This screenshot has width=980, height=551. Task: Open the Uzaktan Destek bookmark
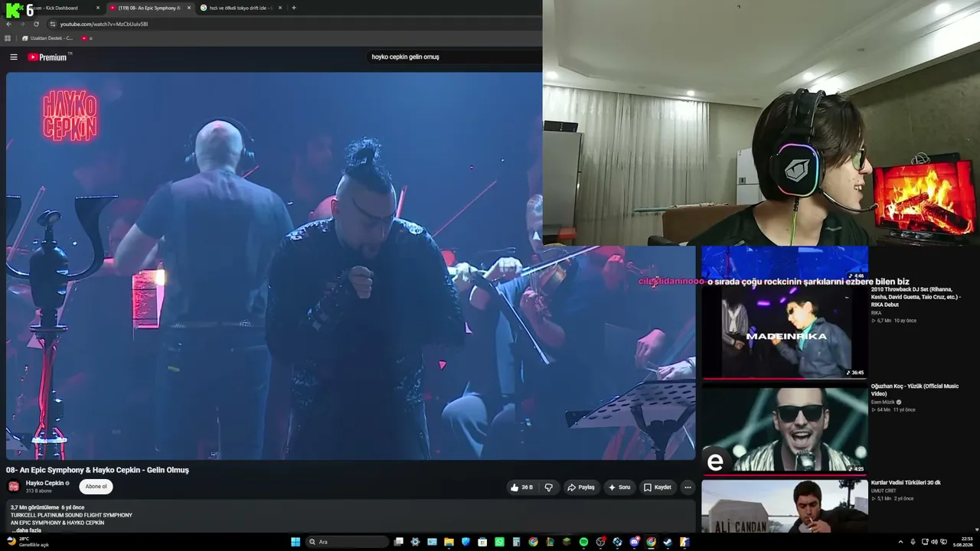click(47, 38)
